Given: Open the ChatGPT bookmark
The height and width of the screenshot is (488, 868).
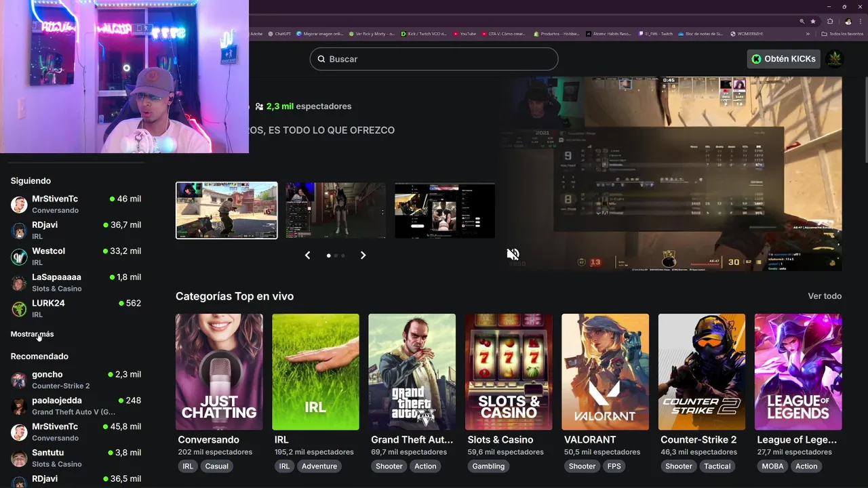Looking at the screenshot, I should pos(279,34).
